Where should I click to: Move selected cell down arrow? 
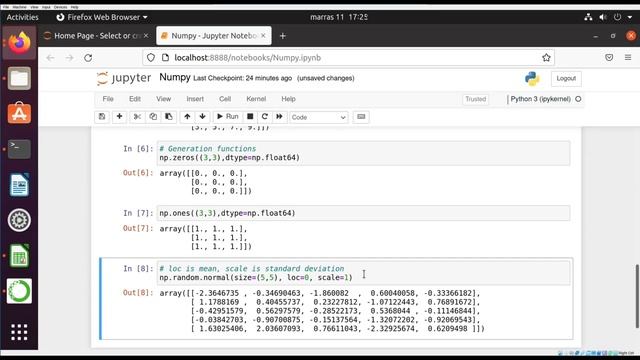(202, 117)
